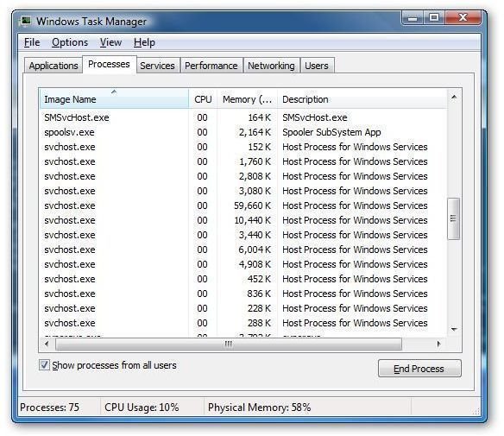Click the Processes: 75 status entry
504x436 pixels.
coord(49,408)
